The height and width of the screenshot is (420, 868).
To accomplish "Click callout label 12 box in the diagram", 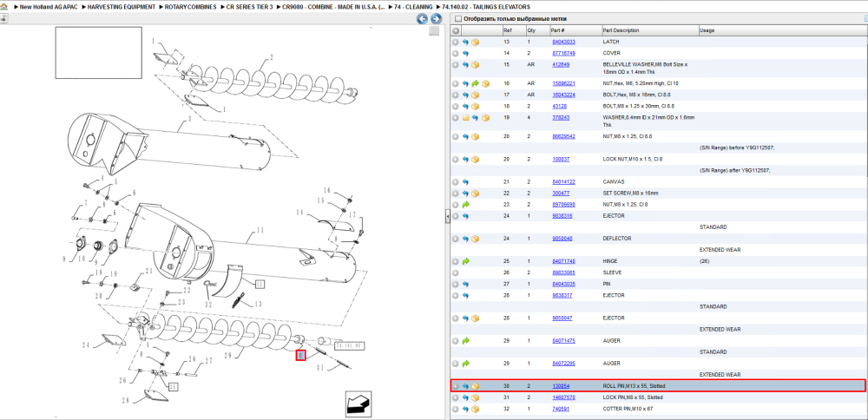I will point(260,284).
